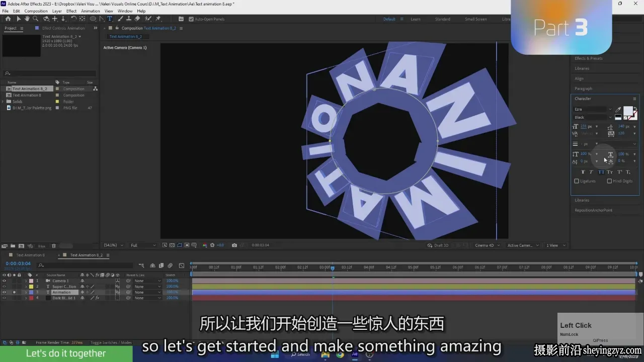The width and height of the screenshot is (644, 362).
Task: Click the Home icon in the toolbar
Action: pos(8,19)
